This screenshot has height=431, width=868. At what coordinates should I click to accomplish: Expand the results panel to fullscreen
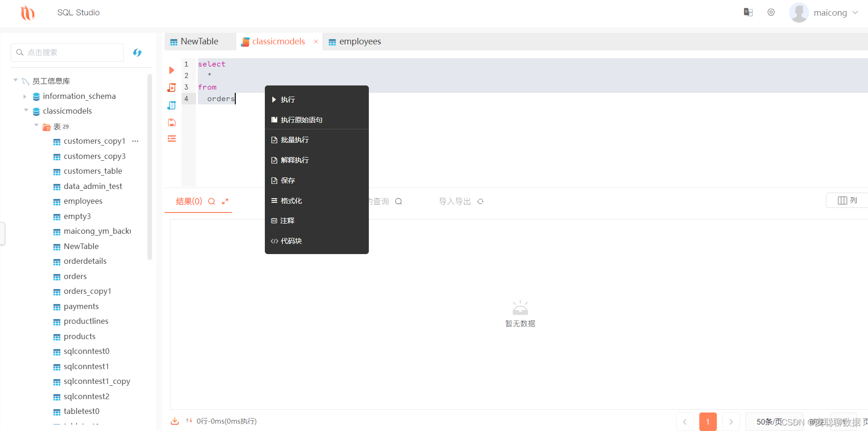click(x=225, y=201)
